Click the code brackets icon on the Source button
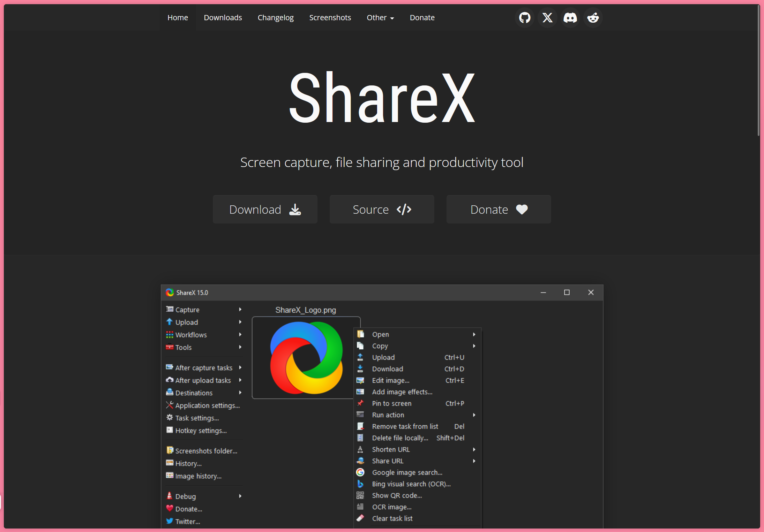This screenshot has height=532, width=764. 404,210
